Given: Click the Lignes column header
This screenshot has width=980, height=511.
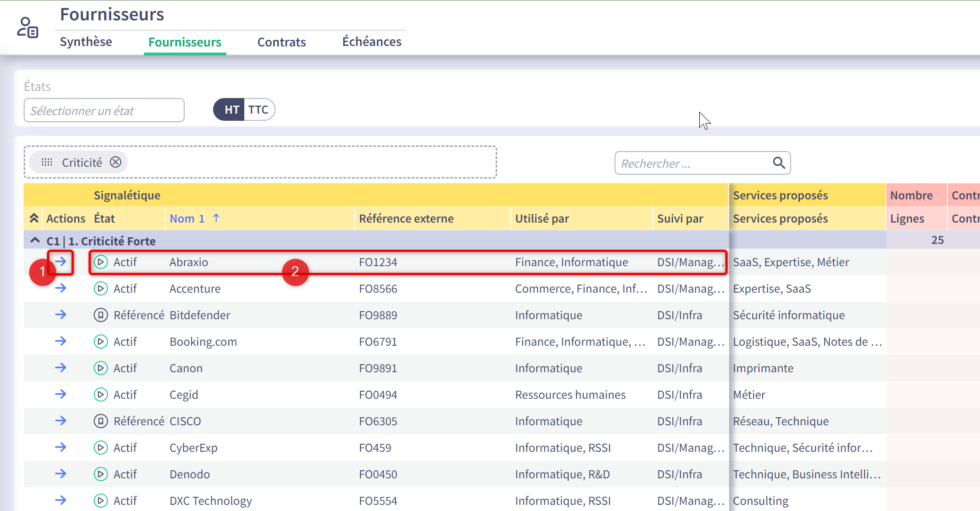Looking at the screenshot, I should [907, 219].
